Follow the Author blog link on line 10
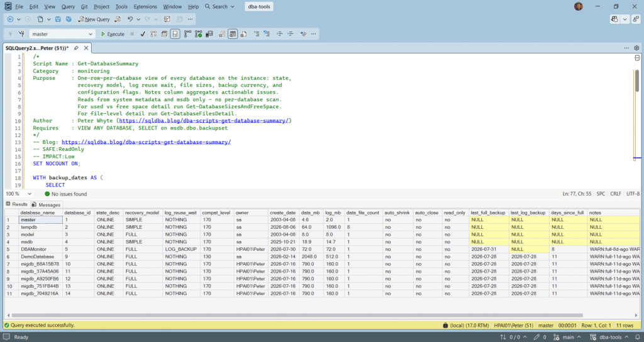Image resolution: width=644 pixels, height=342 pixels. (204, 121)
